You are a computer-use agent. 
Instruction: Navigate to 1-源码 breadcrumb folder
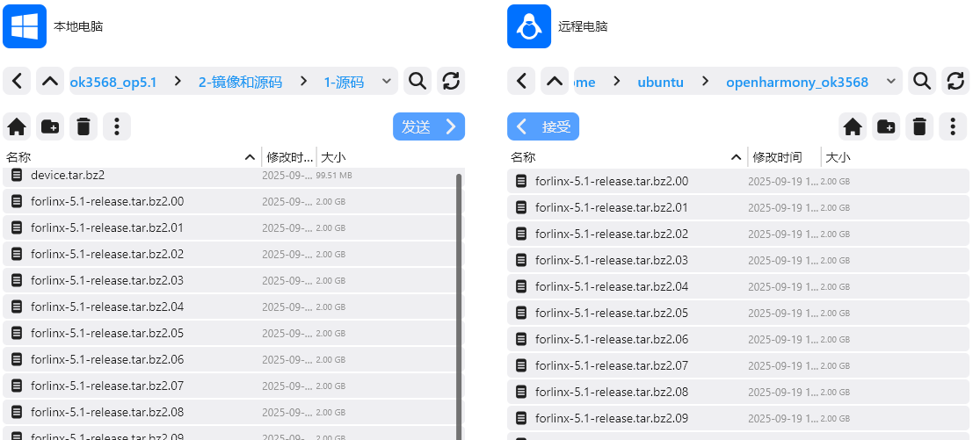[x=344, y=82]
